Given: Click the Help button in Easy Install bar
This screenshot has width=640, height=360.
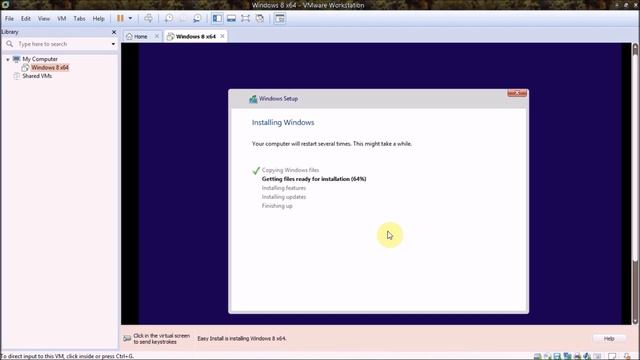Looking at the screenshot, I should 609,339.
